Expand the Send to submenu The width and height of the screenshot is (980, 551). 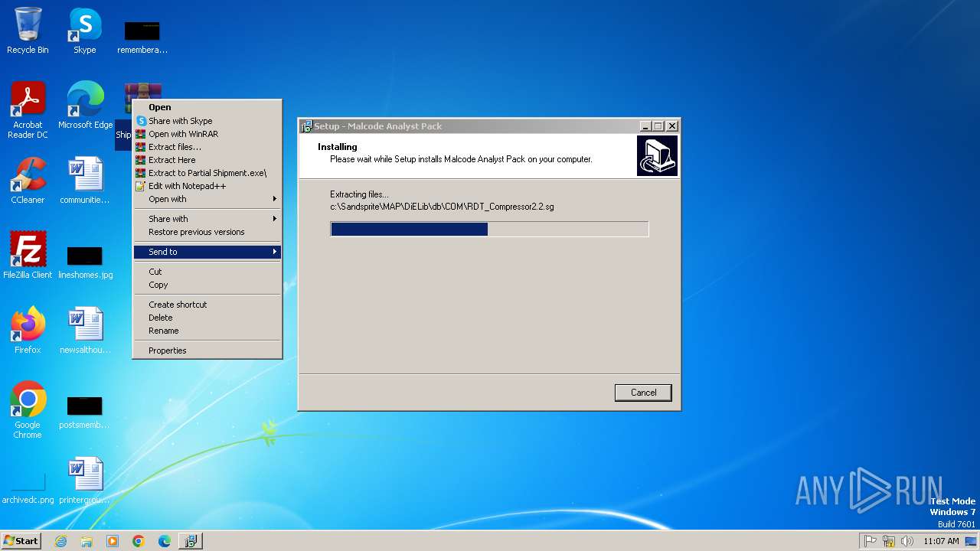click(207, 252)
